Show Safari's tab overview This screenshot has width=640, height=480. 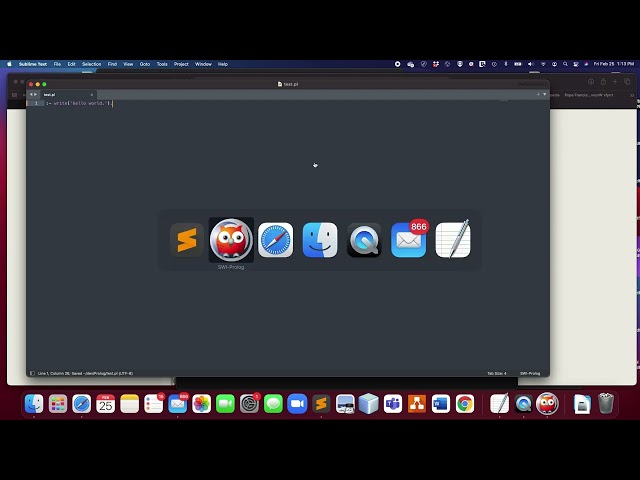[x=628, y=82]
